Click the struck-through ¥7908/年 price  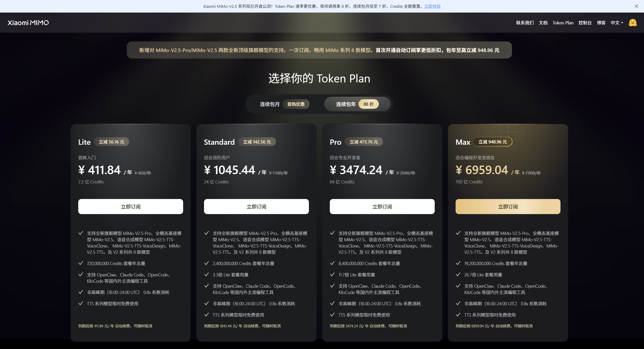pyautogui.click(x=531, y=173)
